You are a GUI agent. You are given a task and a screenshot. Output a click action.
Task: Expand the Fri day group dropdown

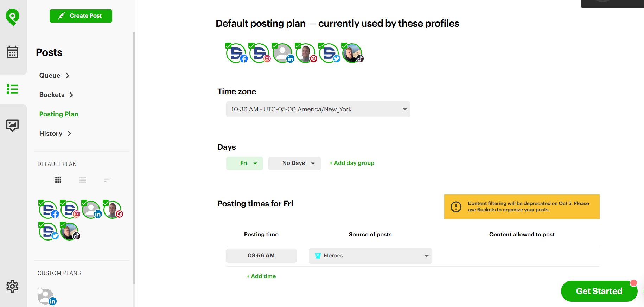point(244,163)
